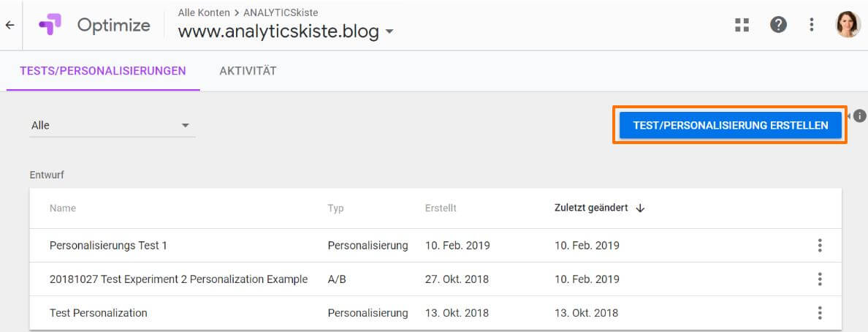
Task: Open the Personalisierungs Test 1 experiment
Action: click(x=108, y=246)
